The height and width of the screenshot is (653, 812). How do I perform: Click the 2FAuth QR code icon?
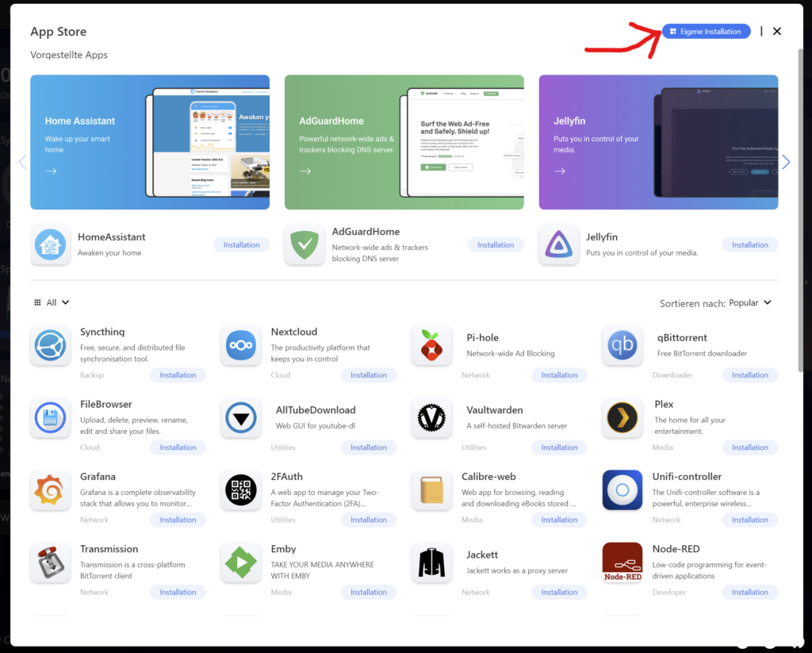pyautogui.click(x=241, y=490)
